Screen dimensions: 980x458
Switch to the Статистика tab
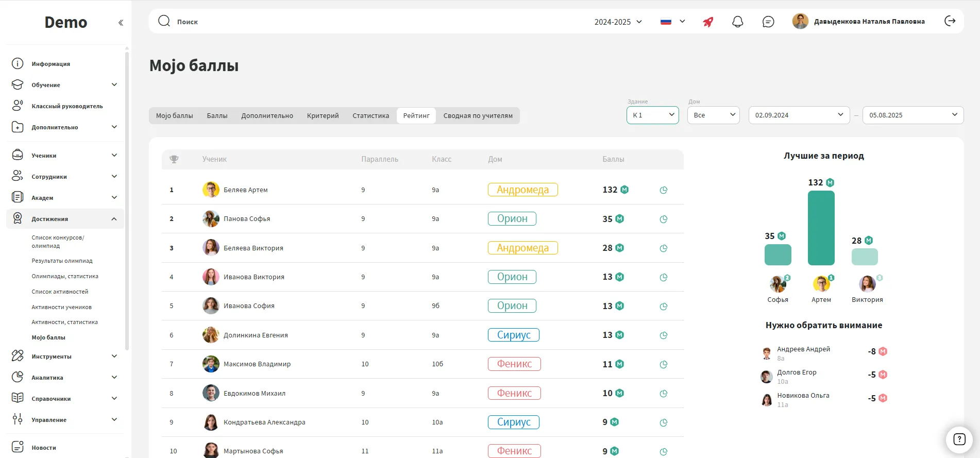coord(370,116)
